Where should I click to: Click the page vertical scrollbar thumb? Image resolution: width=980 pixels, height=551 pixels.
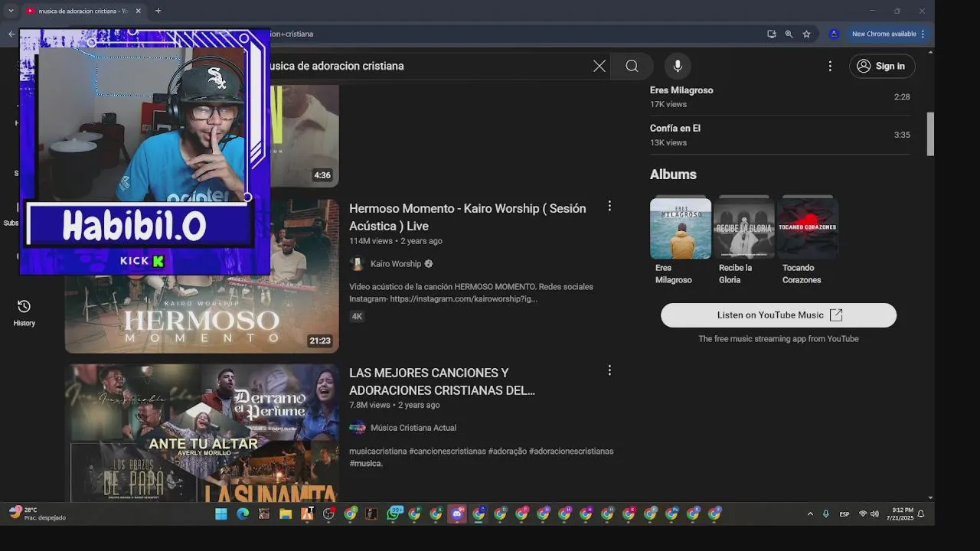930,134
